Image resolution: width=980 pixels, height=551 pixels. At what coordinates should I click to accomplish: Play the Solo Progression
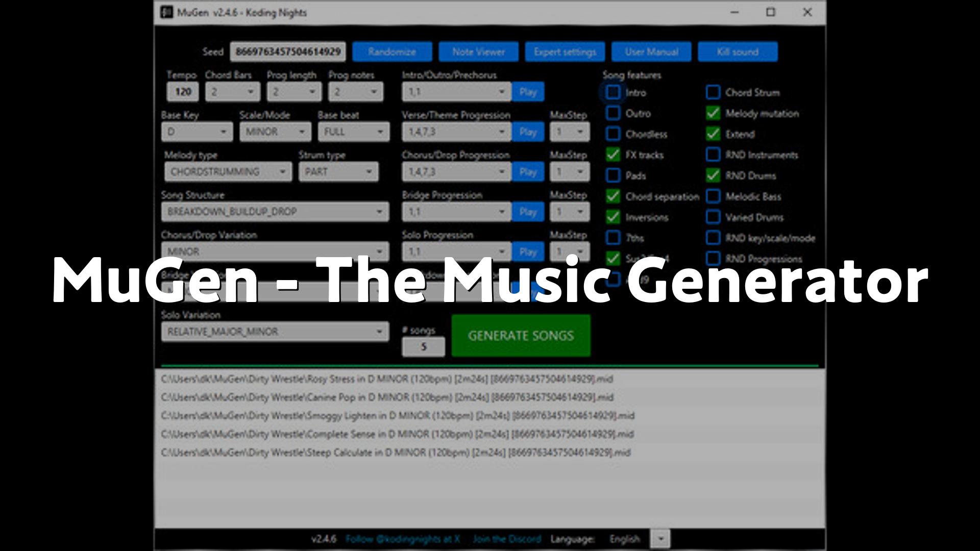coord(528,252)
